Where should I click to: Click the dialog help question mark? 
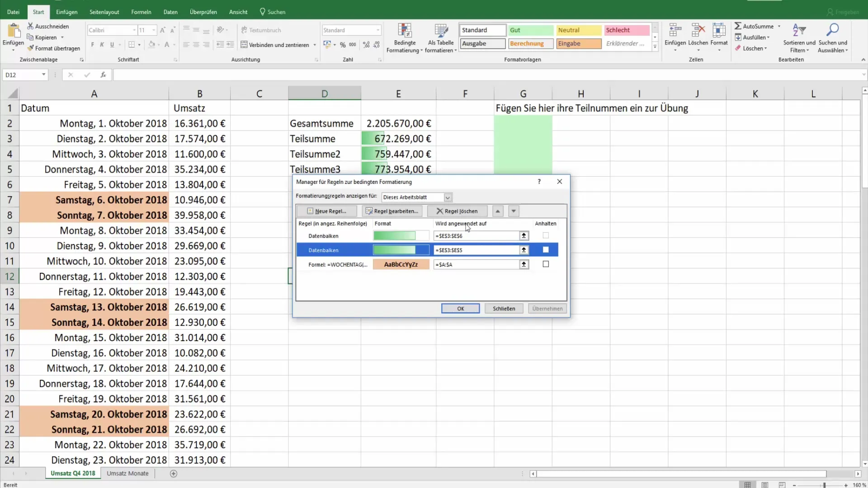click(x=539, y=182)
